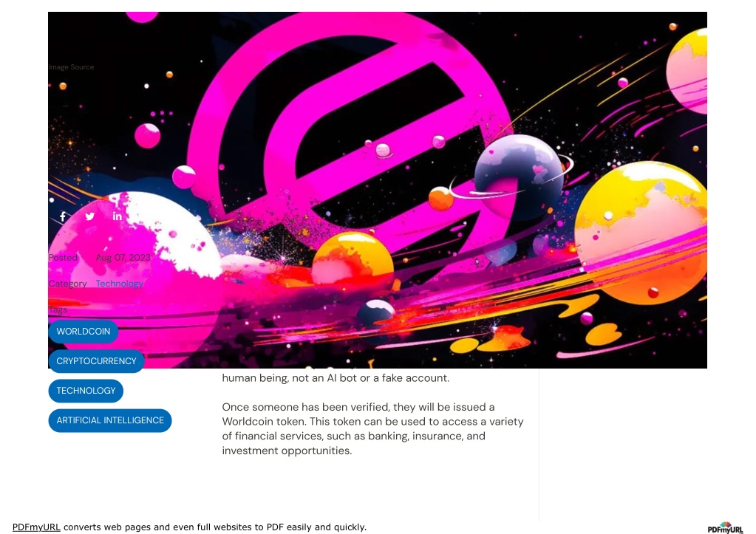The width and height of the screenshot is (756, 534).
Task: Click the footer text "converts web pages"
Action: point(105,527)
